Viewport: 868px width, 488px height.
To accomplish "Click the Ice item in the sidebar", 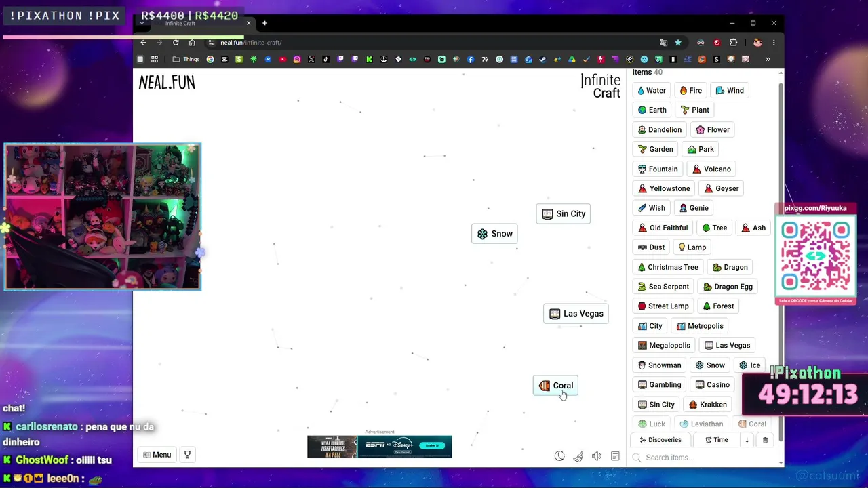I will 749,365.
